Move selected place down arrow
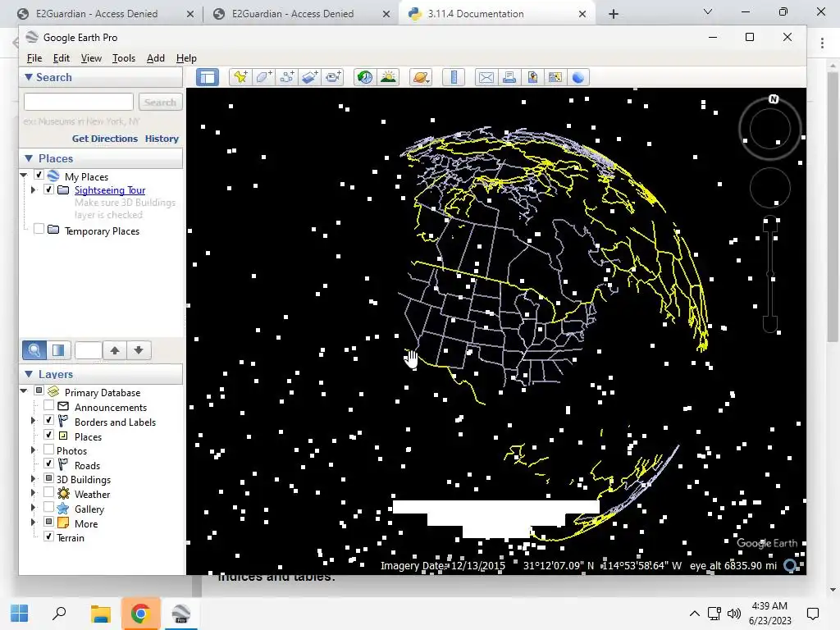Screen dimensions: 840x630 139,350
